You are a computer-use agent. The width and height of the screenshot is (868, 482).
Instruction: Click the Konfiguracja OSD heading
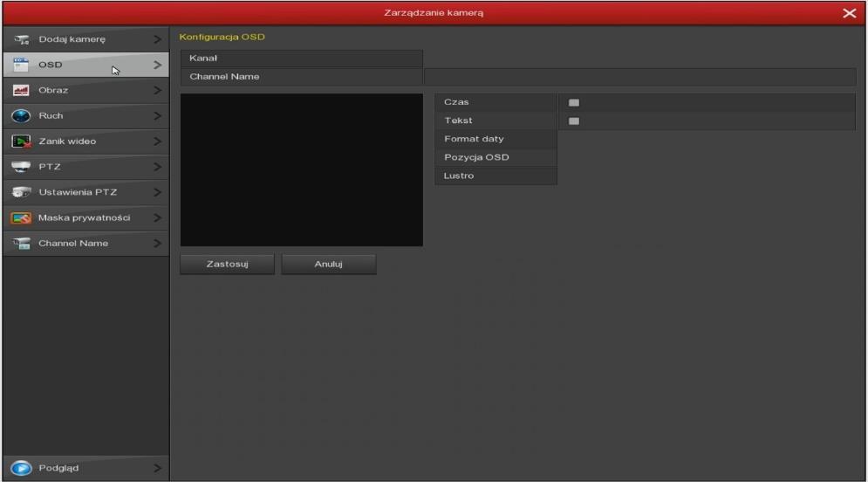[222, 37]
